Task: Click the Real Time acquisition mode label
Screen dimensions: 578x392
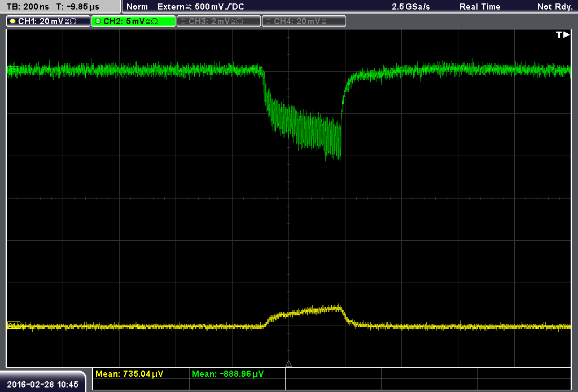Action: (480, 7)
